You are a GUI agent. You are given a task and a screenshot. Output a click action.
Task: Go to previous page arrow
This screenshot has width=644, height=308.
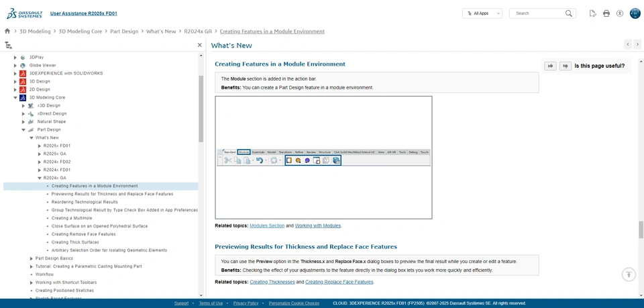point(628,44)
